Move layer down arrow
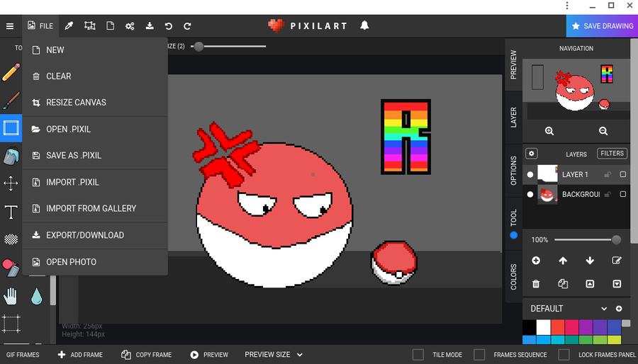Viewport: 638px width, 364px height. 590,261
